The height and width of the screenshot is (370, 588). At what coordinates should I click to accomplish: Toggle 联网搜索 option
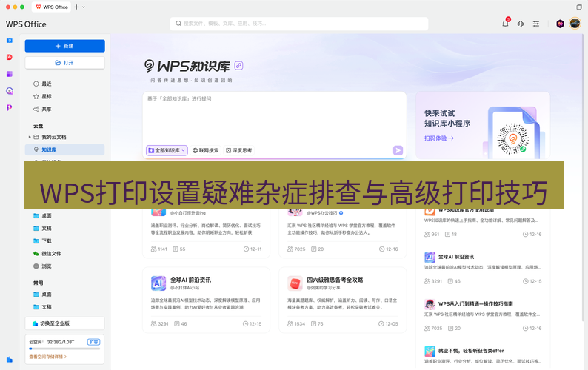pos(205,150)
